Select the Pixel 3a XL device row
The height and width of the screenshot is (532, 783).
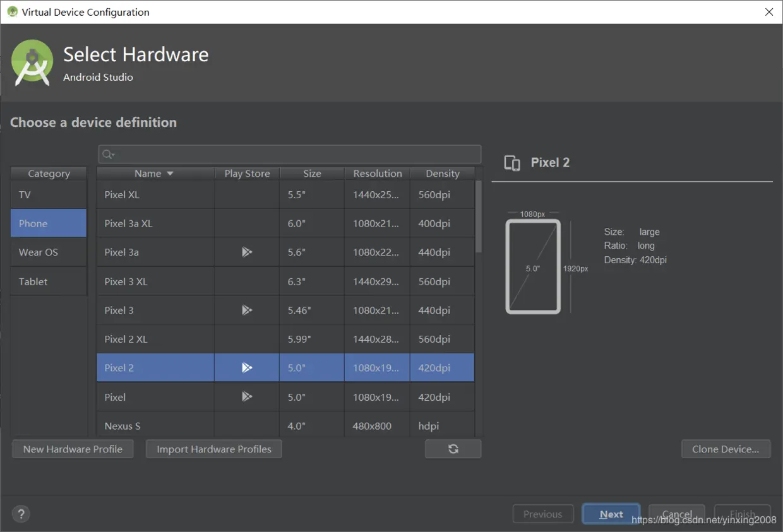[285, 223]
